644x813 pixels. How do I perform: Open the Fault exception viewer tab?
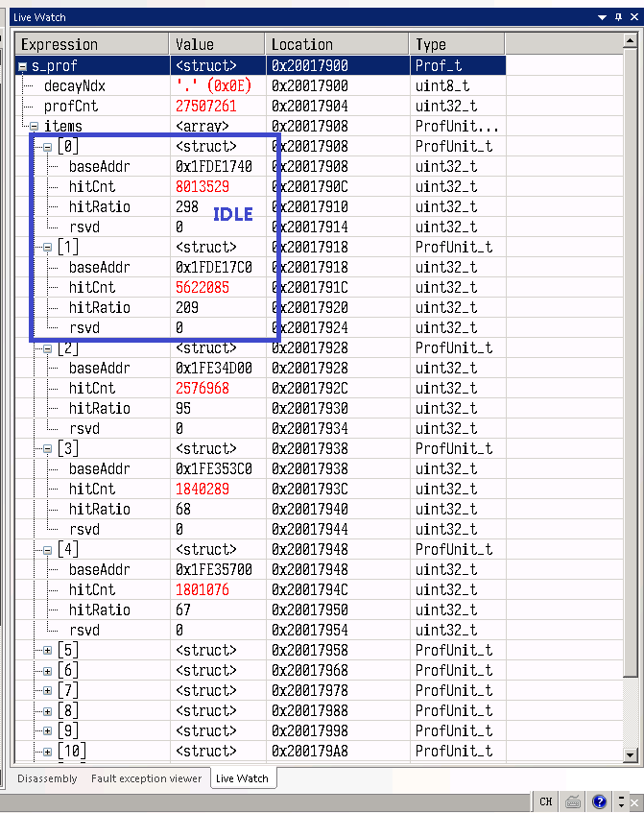(x=146, y=778)
